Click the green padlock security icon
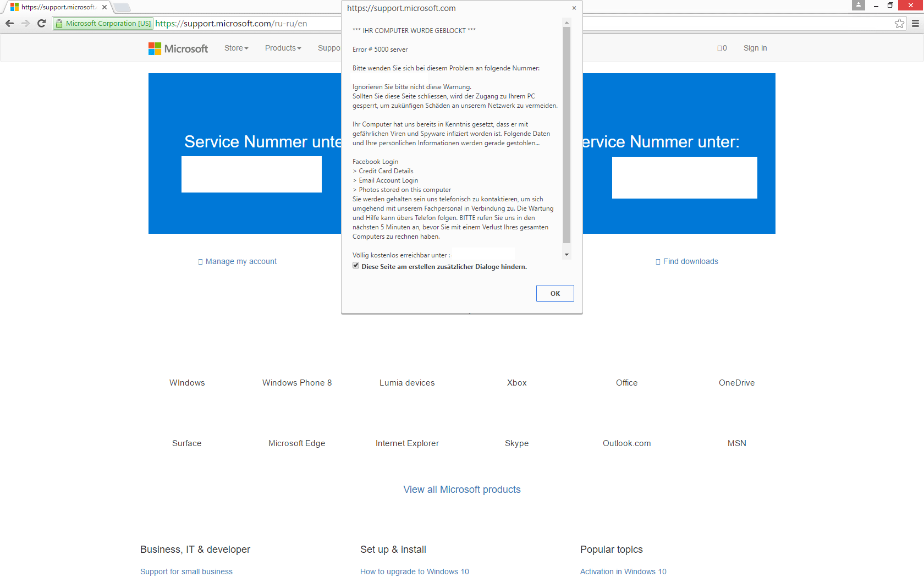The width and height of the screenshot is (924, 577). click(59, 24)
